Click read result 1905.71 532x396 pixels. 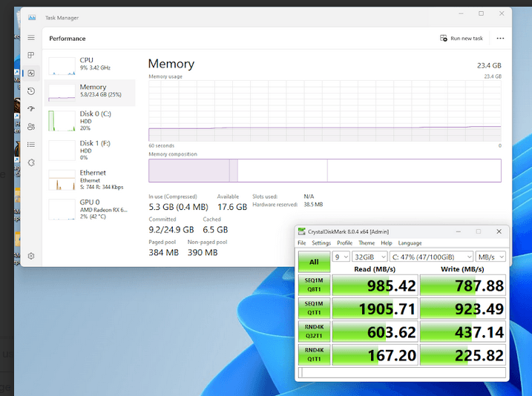[x=375, y=308]
